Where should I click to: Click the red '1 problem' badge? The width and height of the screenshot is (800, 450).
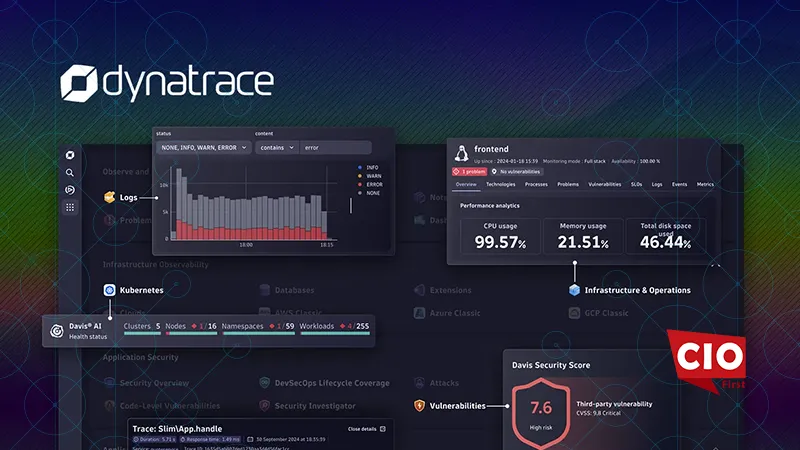(x=469, y=171)
